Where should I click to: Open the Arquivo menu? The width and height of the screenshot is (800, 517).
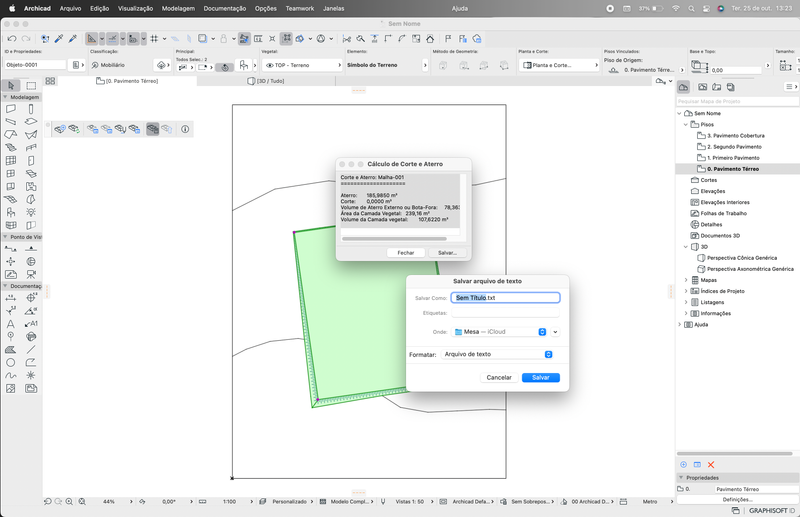(70, 9)
